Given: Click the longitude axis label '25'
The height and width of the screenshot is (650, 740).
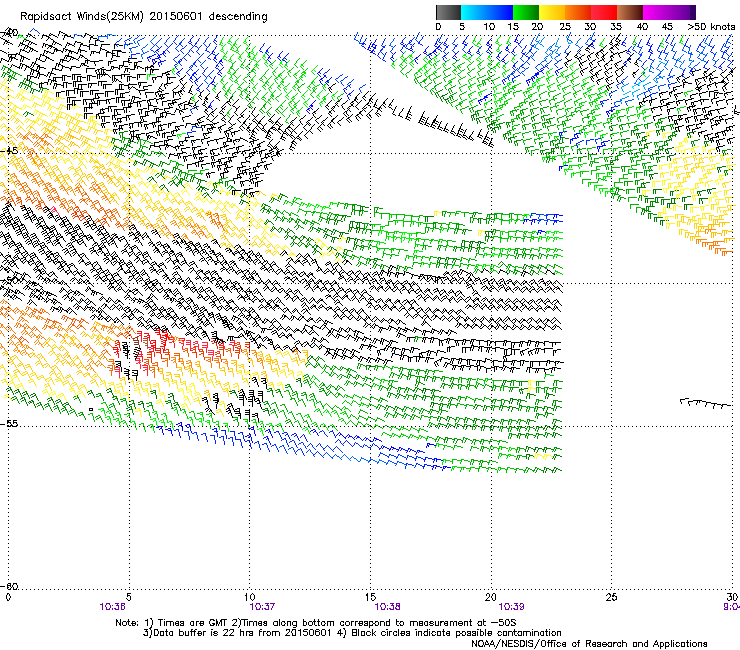Looking at the screenshot, I should [x=611, y=597].
